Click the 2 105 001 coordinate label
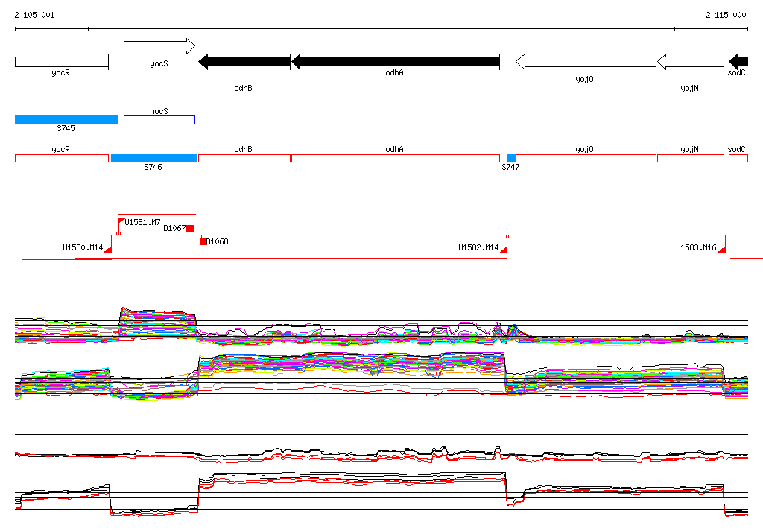 tap(34, 15)
